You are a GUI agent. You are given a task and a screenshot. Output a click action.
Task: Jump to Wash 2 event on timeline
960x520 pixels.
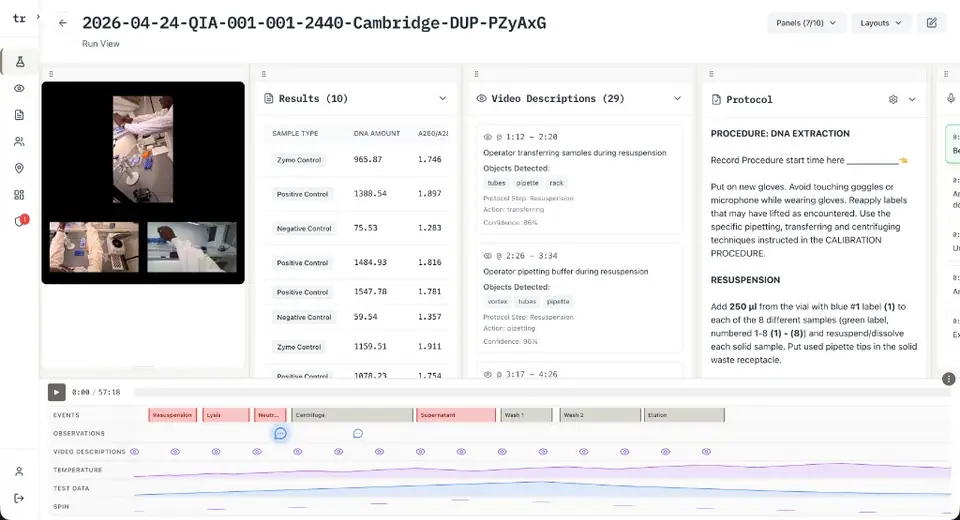coord(600,415)
